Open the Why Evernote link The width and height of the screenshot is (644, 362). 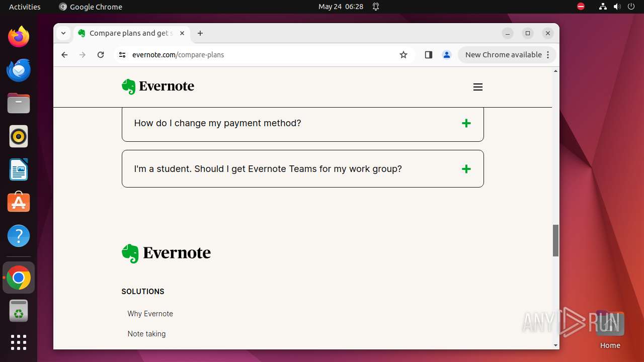click(150, 314)
